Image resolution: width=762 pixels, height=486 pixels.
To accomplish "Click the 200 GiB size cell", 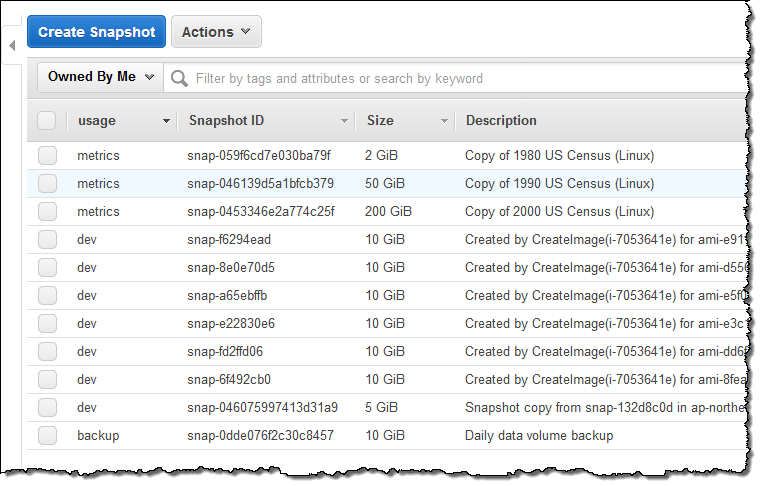I will [388, 212].
